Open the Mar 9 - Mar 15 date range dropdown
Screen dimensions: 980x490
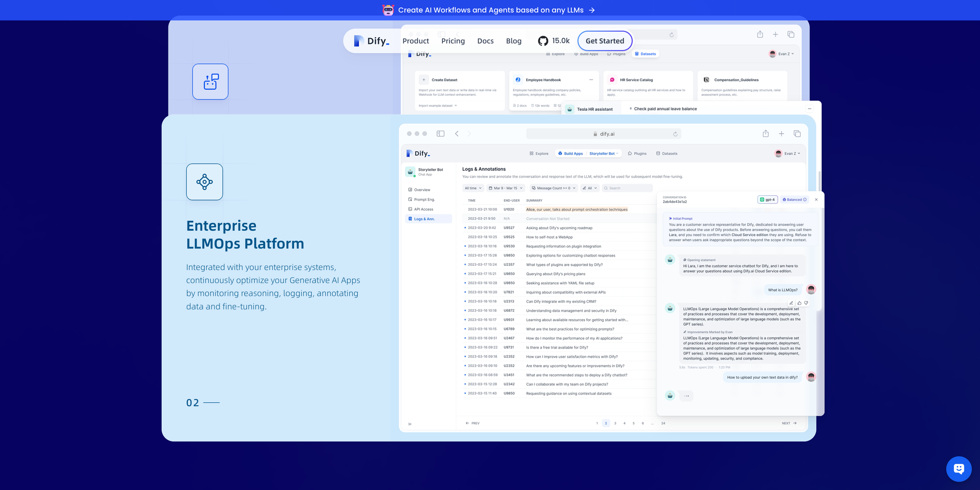(x=506, y=188)
